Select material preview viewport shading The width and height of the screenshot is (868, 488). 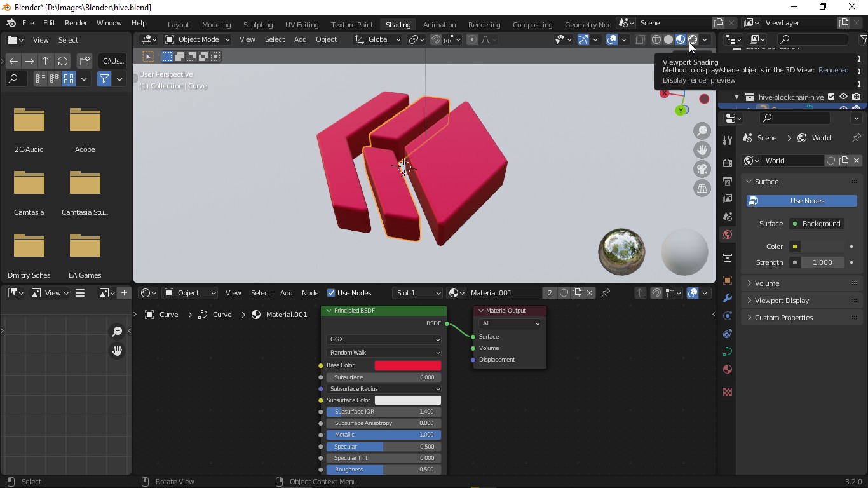coord(681,39)
